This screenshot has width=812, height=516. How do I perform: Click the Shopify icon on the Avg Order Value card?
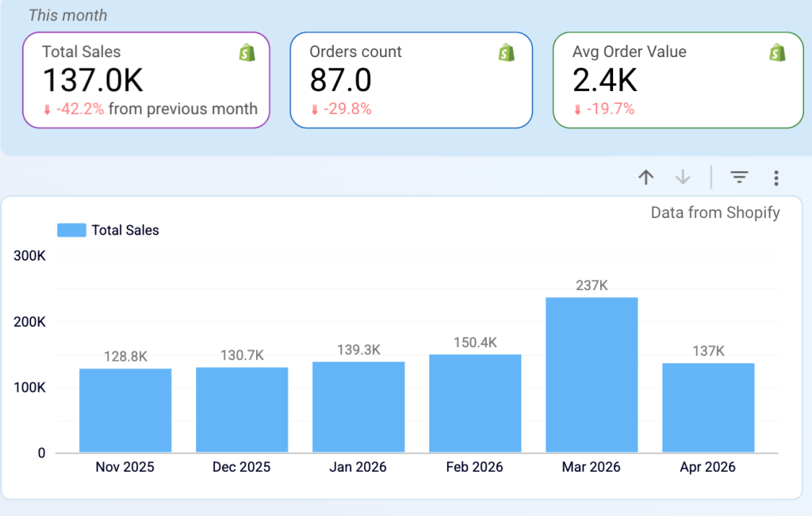click(778, 52)
